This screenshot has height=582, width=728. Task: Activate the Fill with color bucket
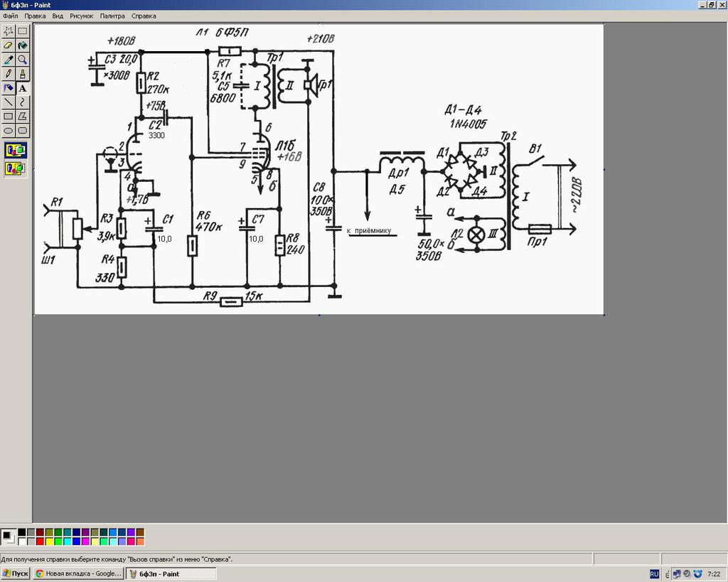click(x=22, y=45)
